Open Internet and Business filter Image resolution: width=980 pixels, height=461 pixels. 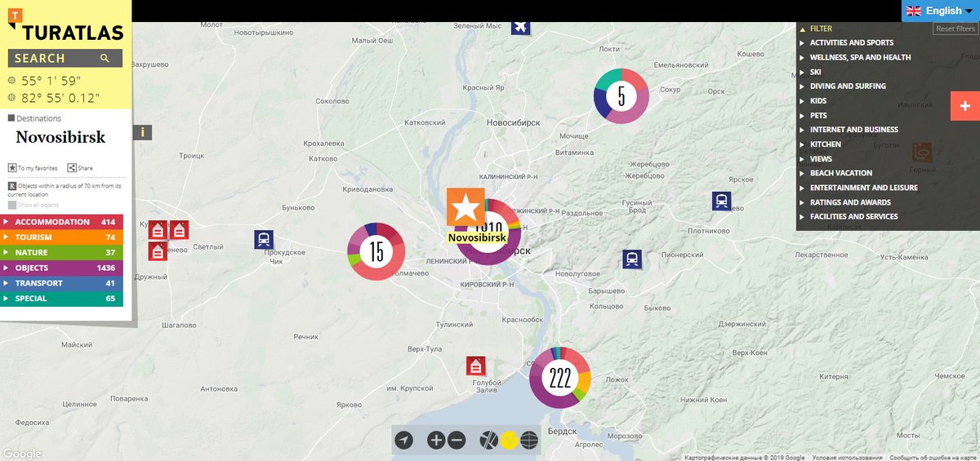853,130
